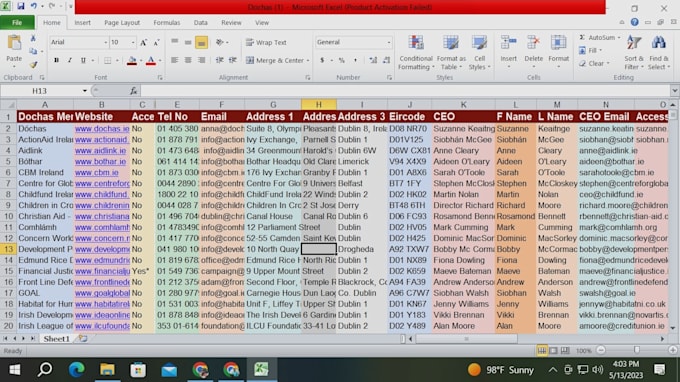Switch to the Page Layout tab
680x382 pixels.
click(x=122, y=23)
